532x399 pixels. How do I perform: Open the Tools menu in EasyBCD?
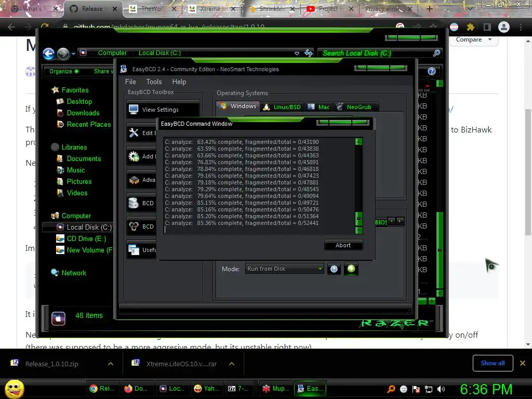(x=154, y=82)
